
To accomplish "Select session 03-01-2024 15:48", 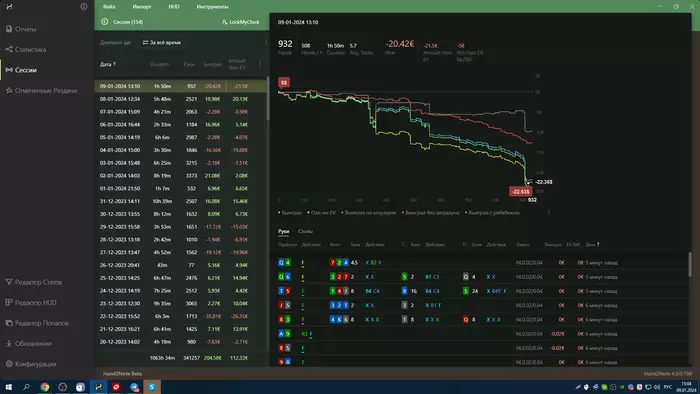I will point(180,163).
